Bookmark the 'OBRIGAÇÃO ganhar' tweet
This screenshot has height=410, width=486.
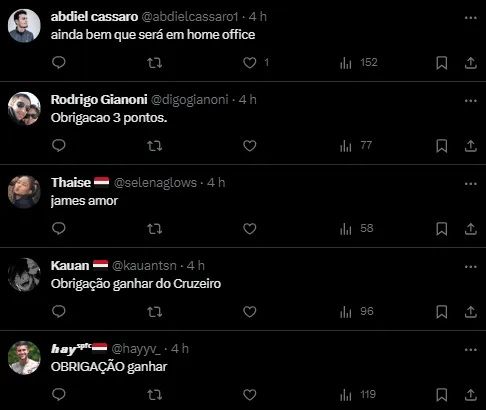[x=442, y=395]
